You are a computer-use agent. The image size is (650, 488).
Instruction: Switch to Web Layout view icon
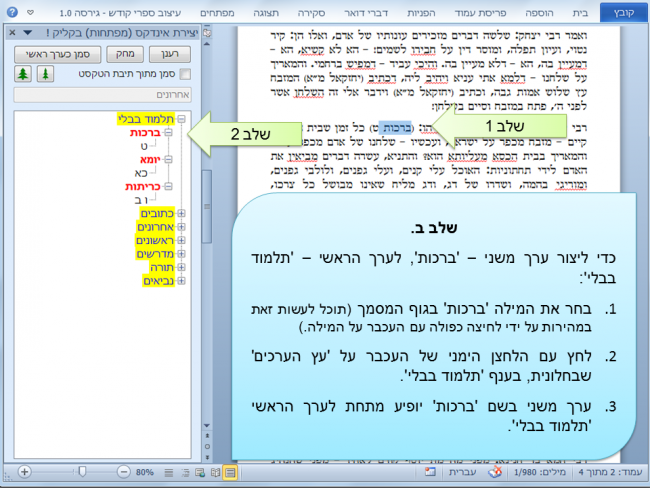point(200,472)
